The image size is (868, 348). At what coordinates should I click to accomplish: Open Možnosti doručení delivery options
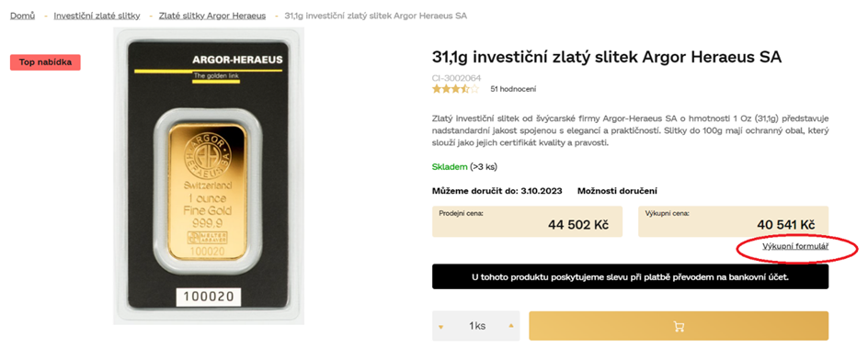617,191
